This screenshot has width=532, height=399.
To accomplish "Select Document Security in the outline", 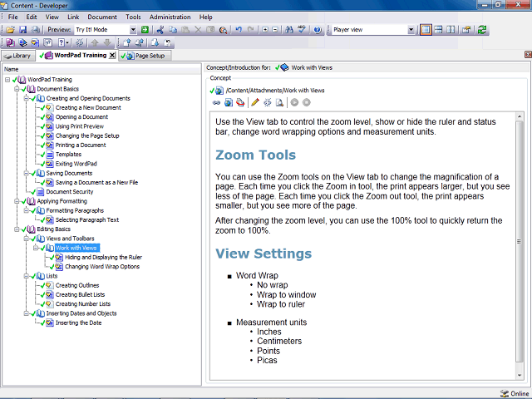I will [70, 192].
